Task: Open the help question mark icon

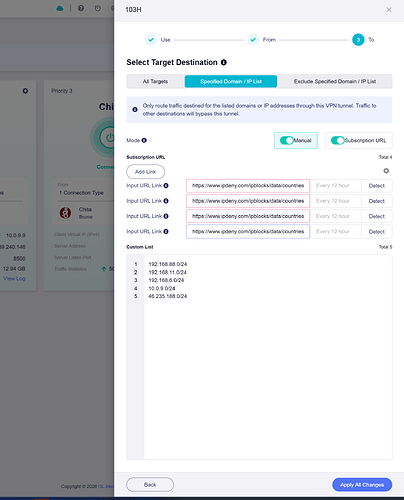Action: pos(81,8)
